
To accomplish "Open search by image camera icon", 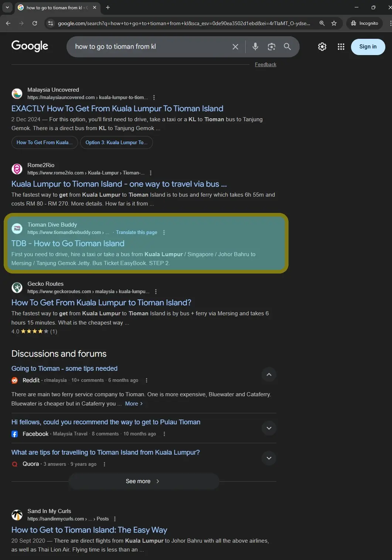I will click(x=272, y=47).
